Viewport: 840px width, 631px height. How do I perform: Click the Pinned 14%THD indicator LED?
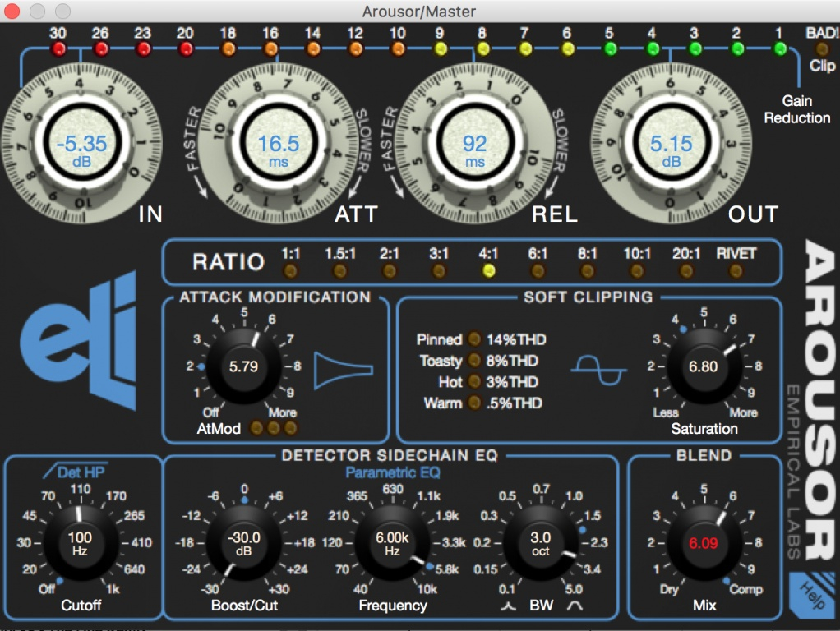(x=474, y=339)
